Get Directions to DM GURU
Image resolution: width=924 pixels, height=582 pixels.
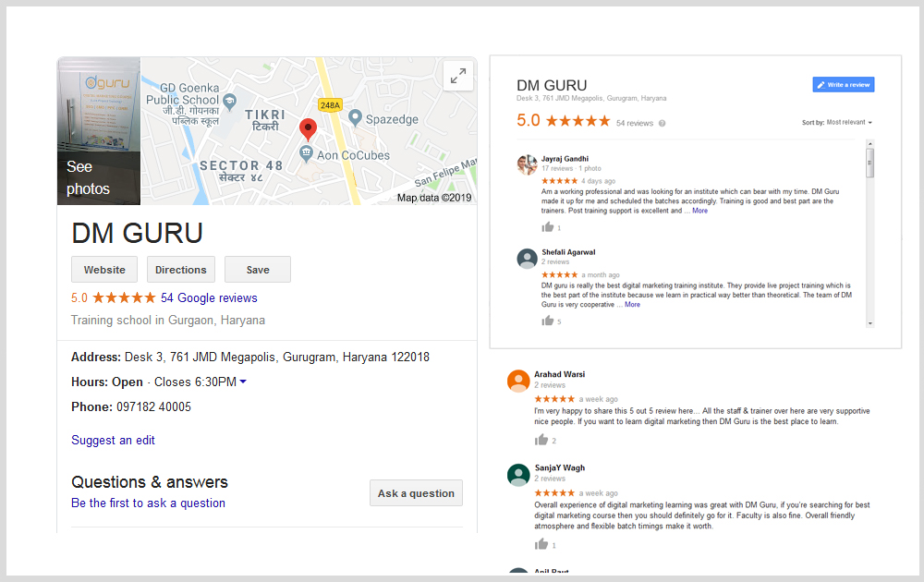(x=181, y=269)
